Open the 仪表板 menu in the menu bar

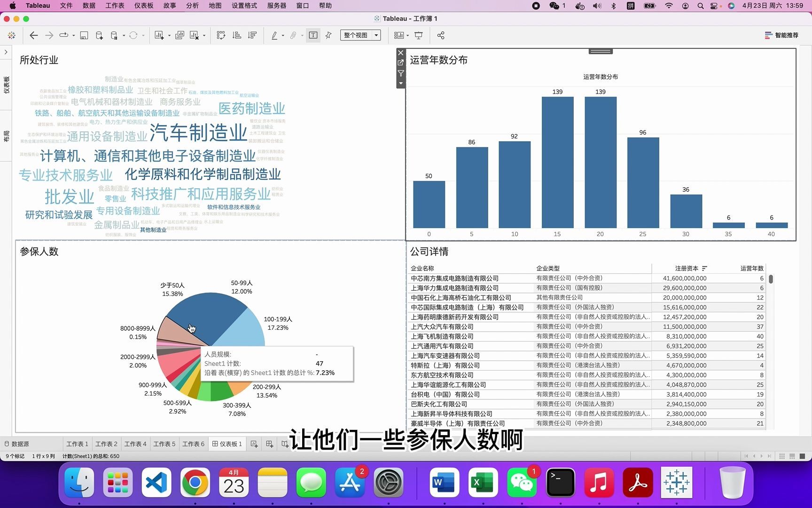tap(143, 6)
